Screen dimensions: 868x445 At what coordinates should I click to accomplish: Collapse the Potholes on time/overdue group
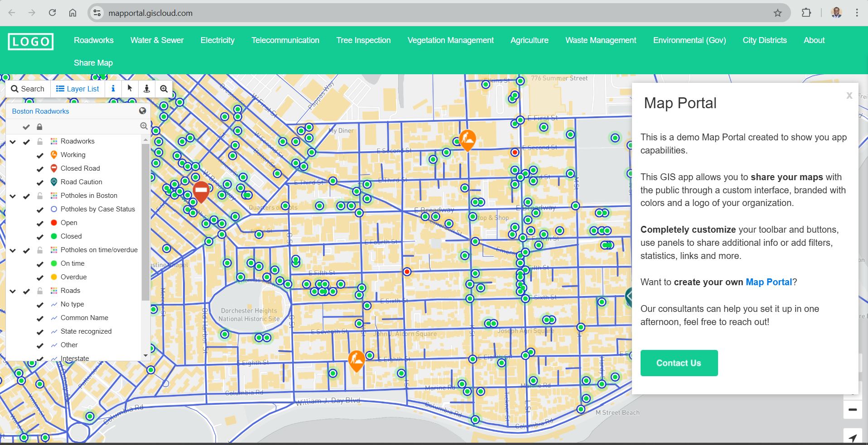13,250
